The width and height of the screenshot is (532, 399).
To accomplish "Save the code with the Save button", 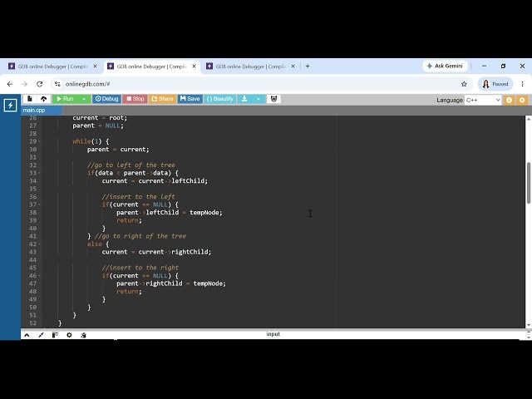I will tap(190, 99).
